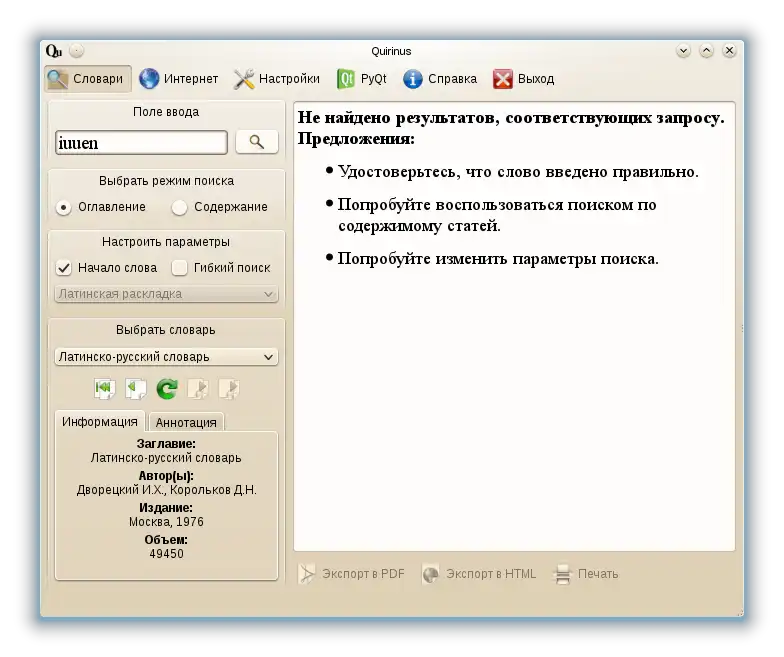
Task: Open the Латинская раскладка dropdown
Action: pyautogui.click(x=166, y=294)
